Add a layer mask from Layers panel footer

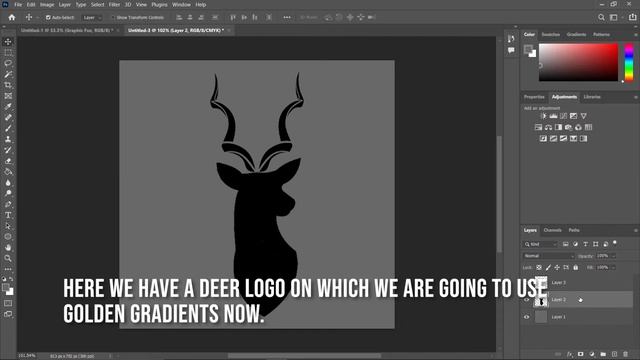(580, 354)
